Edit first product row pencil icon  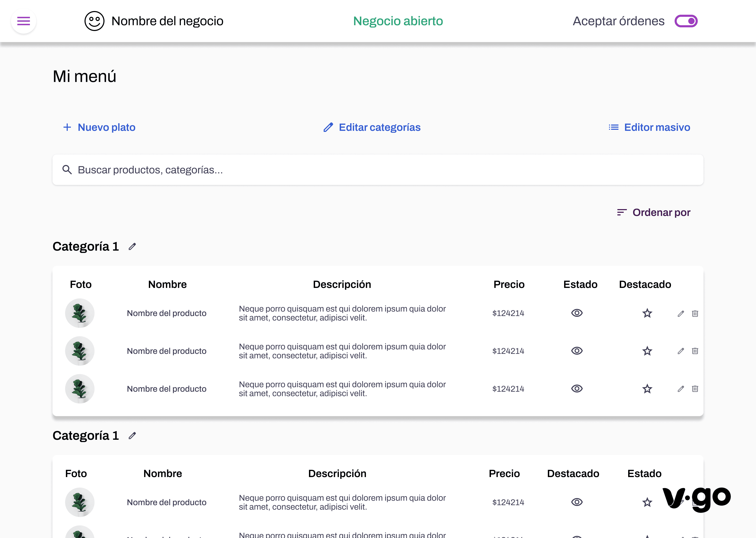[681, 313]
